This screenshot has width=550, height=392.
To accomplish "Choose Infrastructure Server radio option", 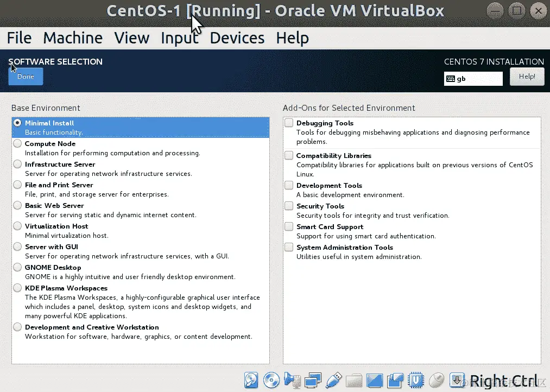I will click(x=17, y=164).
